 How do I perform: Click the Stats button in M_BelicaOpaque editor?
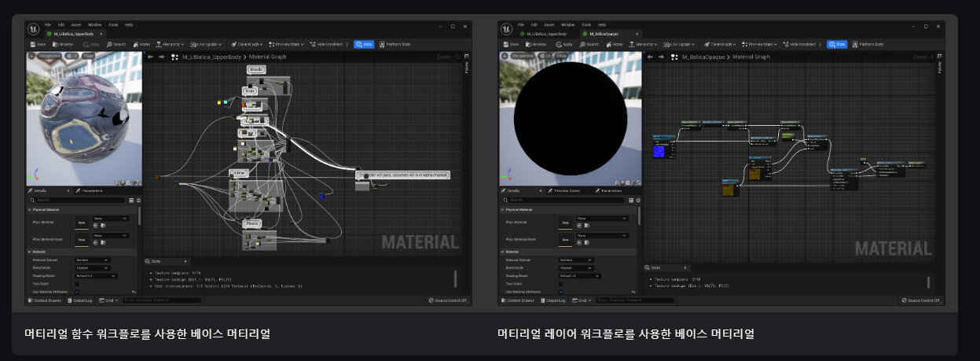pyautogui.click(x=835, y=44)
